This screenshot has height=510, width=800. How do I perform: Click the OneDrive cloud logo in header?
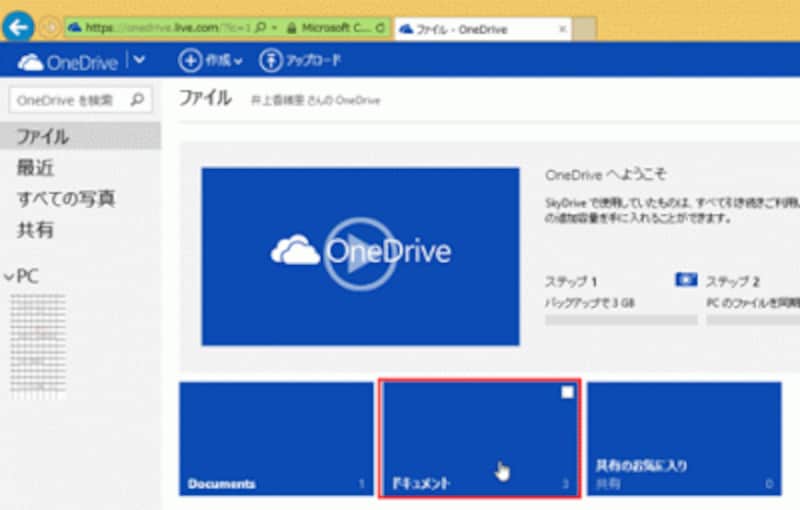(31, 62)
